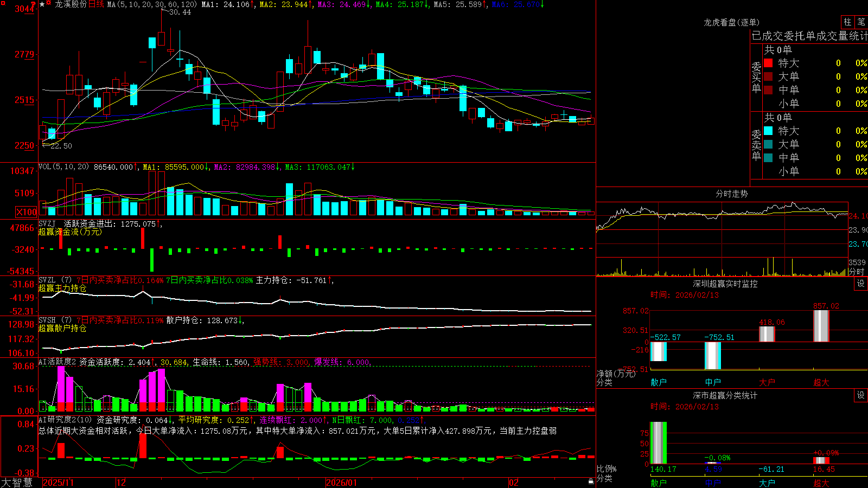The height and width of the screenshot is (488, 868).
Task: Open 设 settings for 深市超赢分类统计
Action: pos(861,395)
